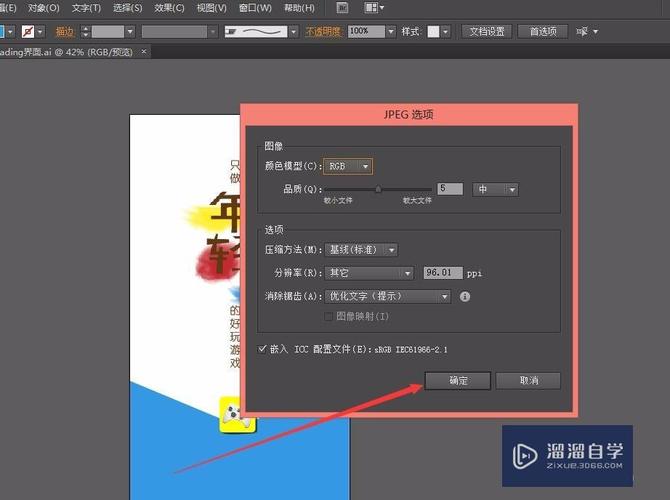Open the 效果(C) menu
The width and height of the screenshot is (670, 500).
coord(169,8)
